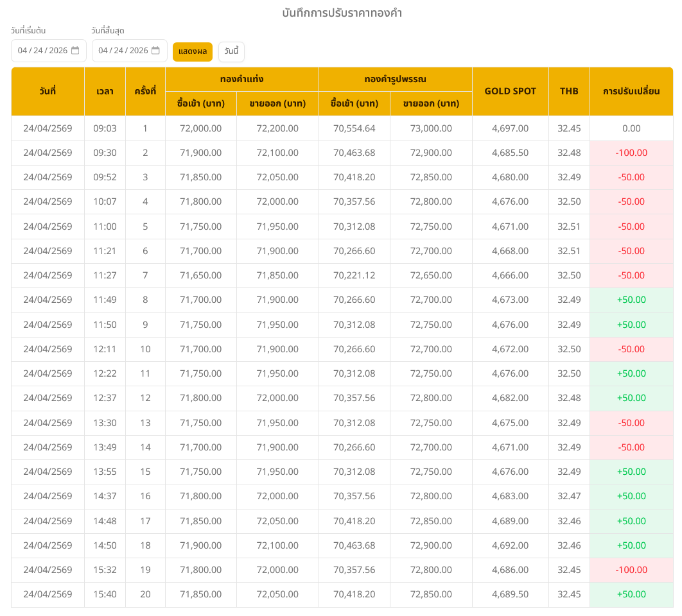Image resolution: width=682 pixels, height=616 pixels.
Task: Select the 4,697.00 gold spot value
Action: [x=510, y=128]
